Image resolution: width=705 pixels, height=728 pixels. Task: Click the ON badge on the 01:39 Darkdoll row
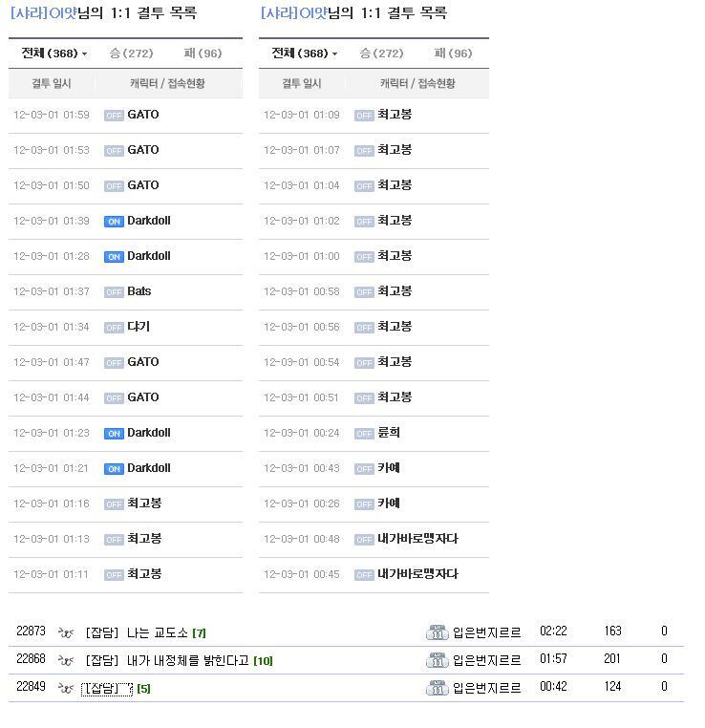pyautogui.click(x=114, y=222)
